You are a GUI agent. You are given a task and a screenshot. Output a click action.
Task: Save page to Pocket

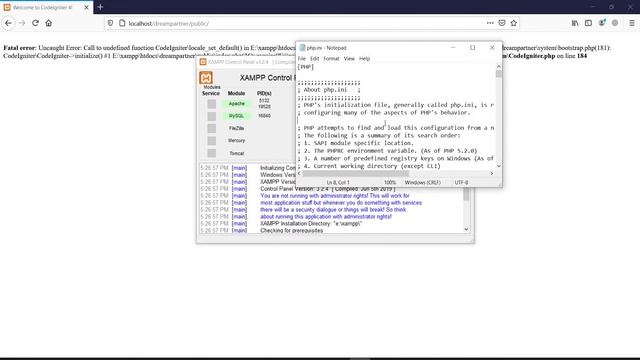pos(502,23)
